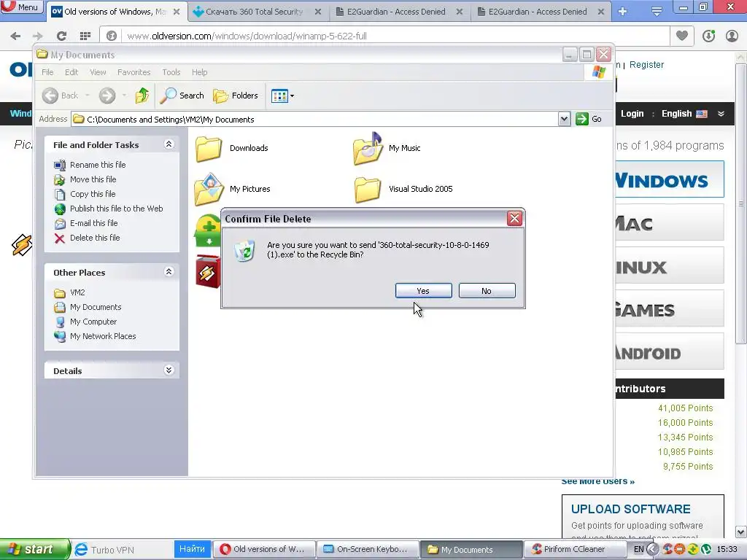This screenshot has width=747, height=560.
Task: Collapse the Other Places panel
Action: pos(169,272)
